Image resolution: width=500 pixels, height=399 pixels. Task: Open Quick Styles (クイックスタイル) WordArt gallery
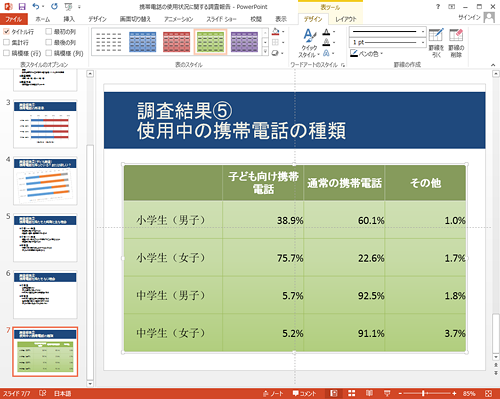309,43
